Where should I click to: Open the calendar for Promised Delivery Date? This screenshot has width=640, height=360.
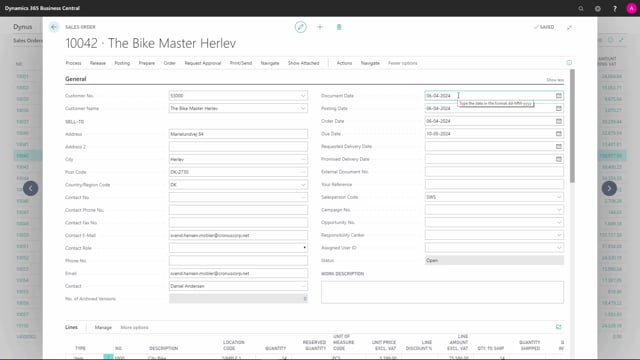point(559,159)
